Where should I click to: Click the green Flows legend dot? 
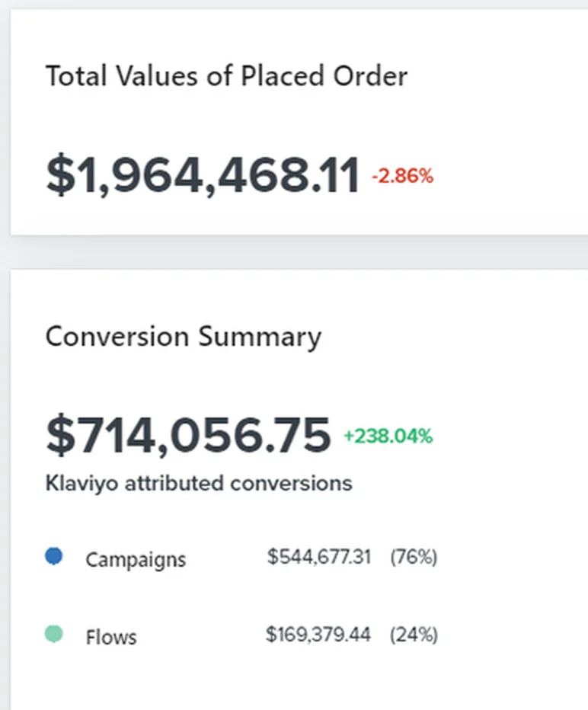click(54, 634)
